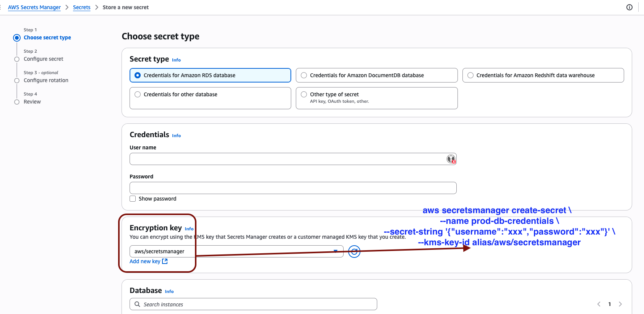This screenshot has width=644, height=314.
Task: Click the Add new key link
Action: pos(145,261)
